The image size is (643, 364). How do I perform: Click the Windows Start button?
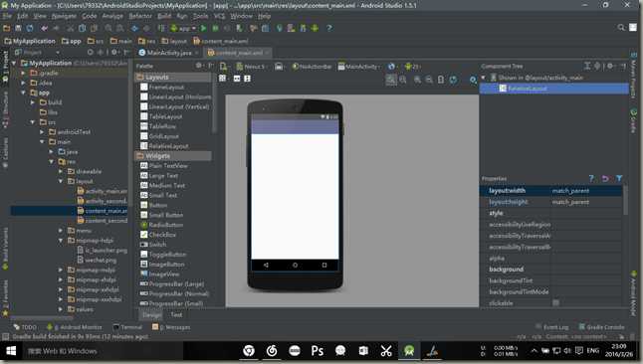click(11, 351)
